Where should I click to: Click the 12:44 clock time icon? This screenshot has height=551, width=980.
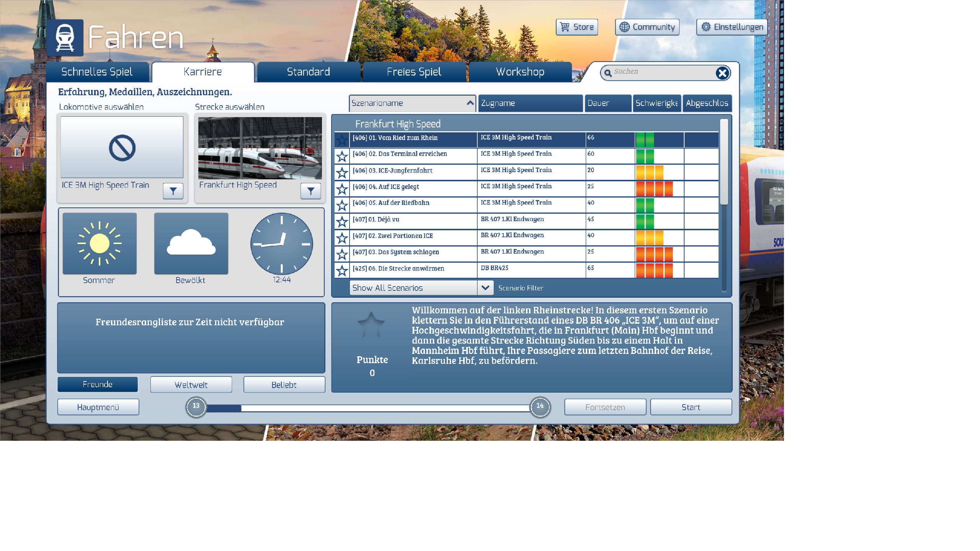pyautogui.click(x=282, y=244)
